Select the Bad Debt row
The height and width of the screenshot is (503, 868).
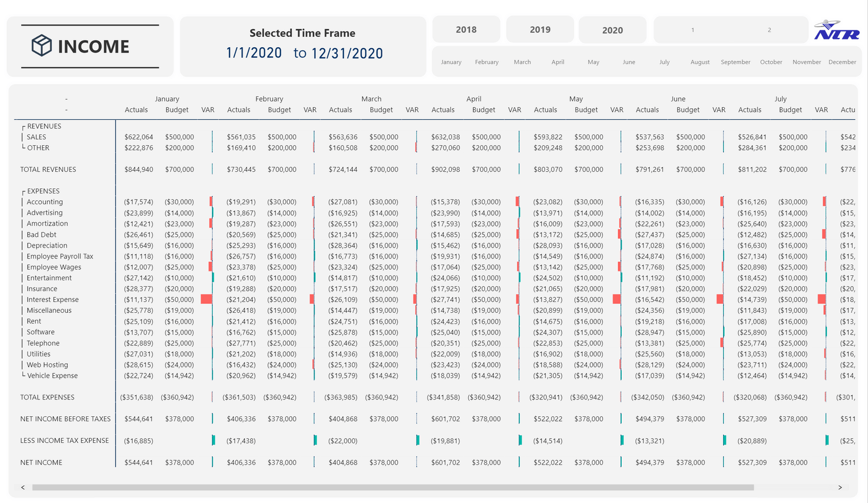pos(41,235)
